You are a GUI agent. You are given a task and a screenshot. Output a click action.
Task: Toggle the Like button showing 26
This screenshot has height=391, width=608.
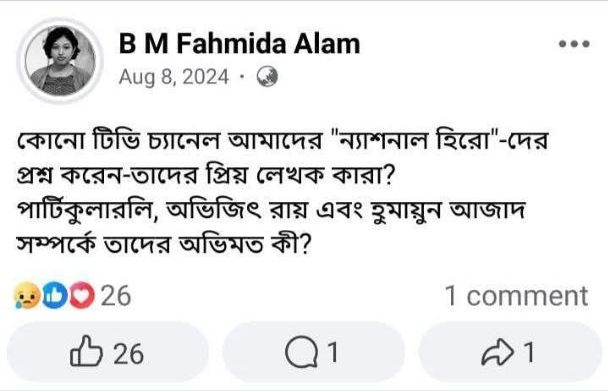(x=107, y=351)
